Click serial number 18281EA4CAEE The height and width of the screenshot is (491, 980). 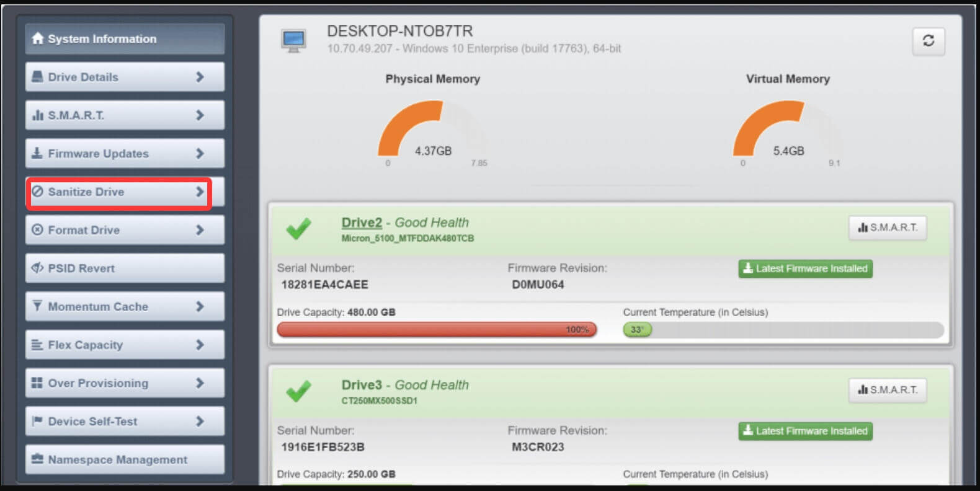(324, 285)
